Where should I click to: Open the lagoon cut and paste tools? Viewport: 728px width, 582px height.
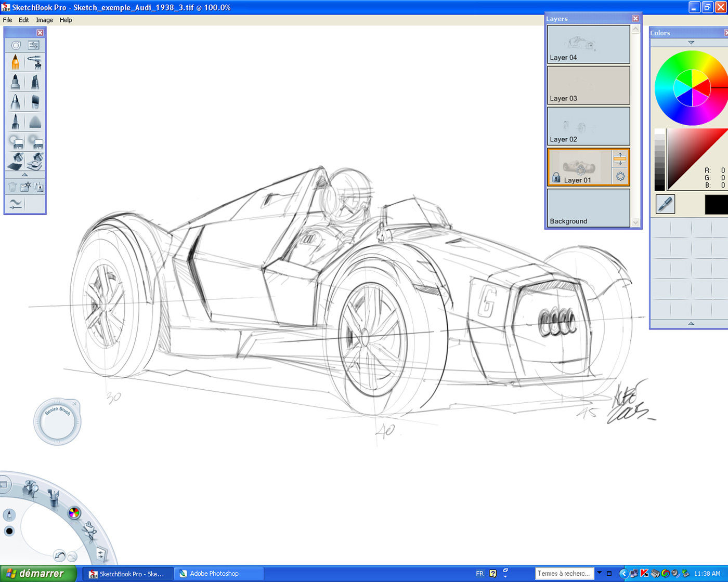(x=90, y=532)
